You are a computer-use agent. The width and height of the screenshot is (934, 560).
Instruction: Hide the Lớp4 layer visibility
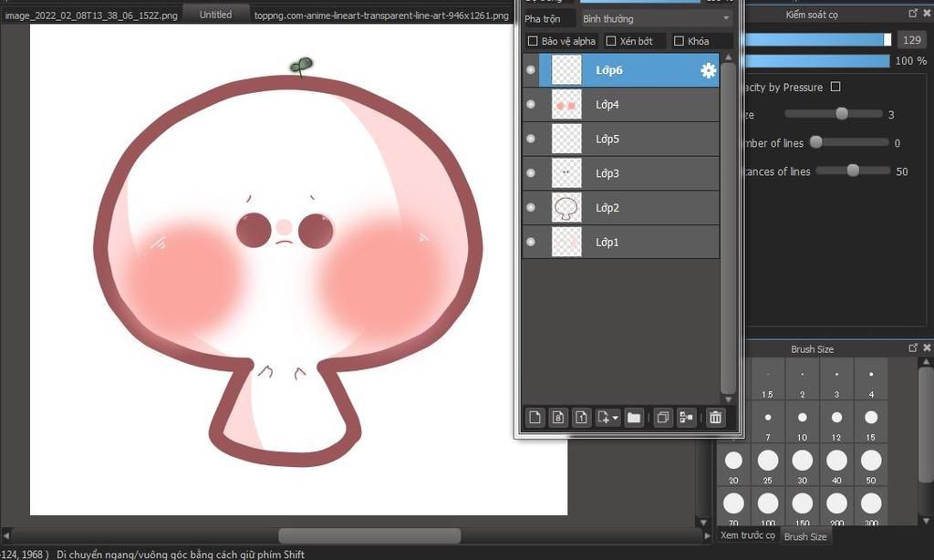(x=531, y=105)
